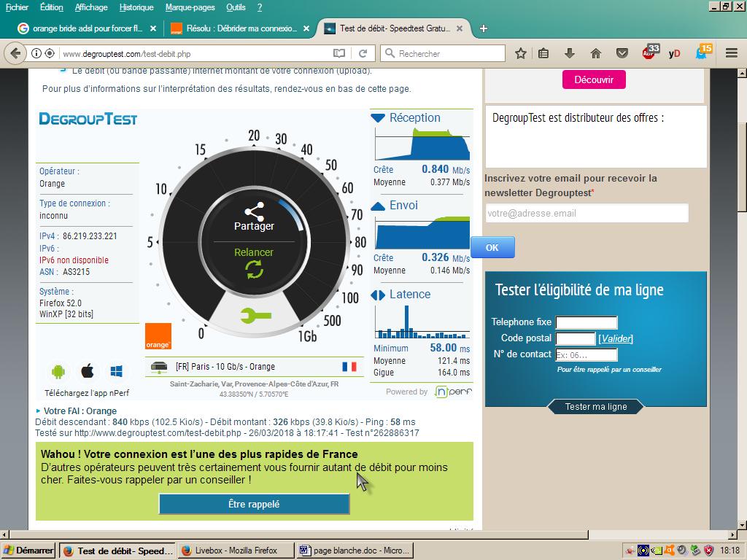The width and height of the screenshot is (747, 560).
Task: Click Tester ma ligne button
Action: point(595,407)
